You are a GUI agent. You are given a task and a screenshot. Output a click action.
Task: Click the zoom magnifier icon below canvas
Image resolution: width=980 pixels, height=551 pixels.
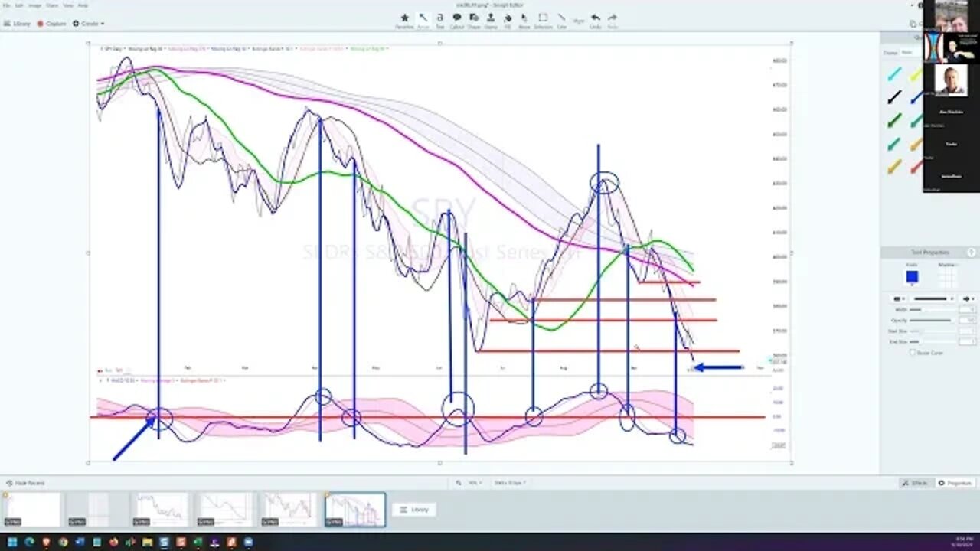point(459,483)
